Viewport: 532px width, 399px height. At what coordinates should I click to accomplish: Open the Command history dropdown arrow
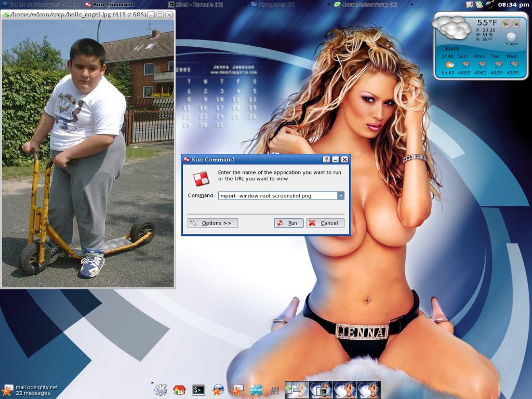click(341, 195)
